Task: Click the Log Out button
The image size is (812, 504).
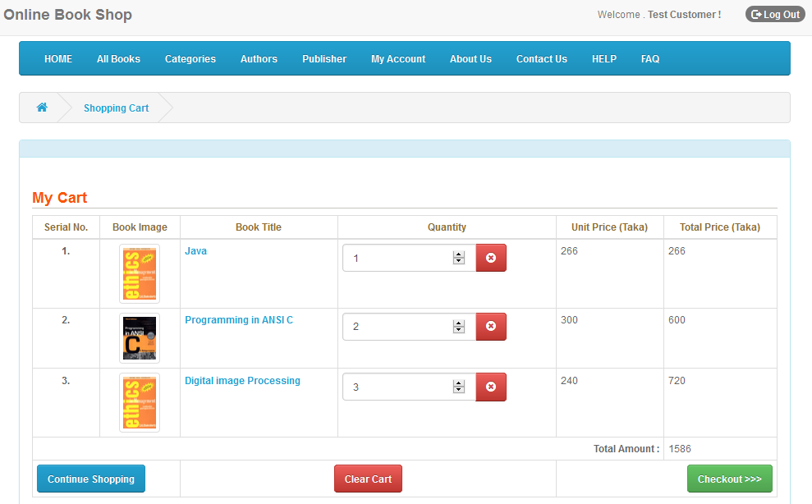Action: click(775, 15)
